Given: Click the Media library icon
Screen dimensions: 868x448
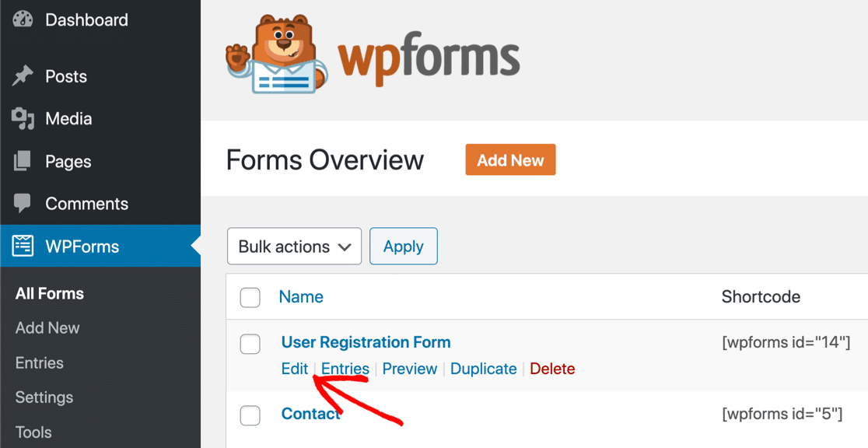Looking at the screenshot, I should 23,119.
